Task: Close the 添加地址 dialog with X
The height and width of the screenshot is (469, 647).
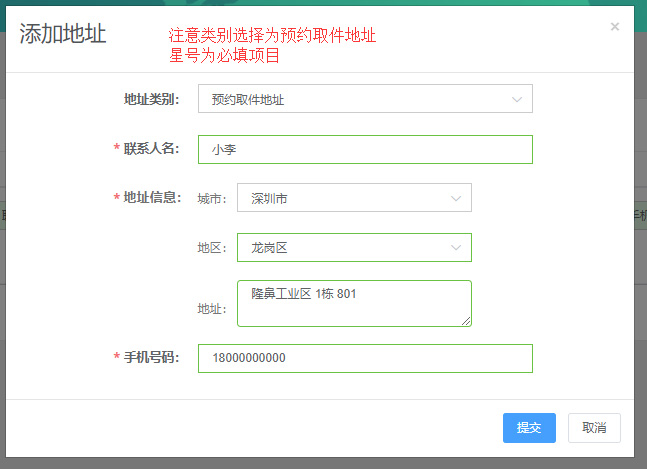Action: point(614,27)
